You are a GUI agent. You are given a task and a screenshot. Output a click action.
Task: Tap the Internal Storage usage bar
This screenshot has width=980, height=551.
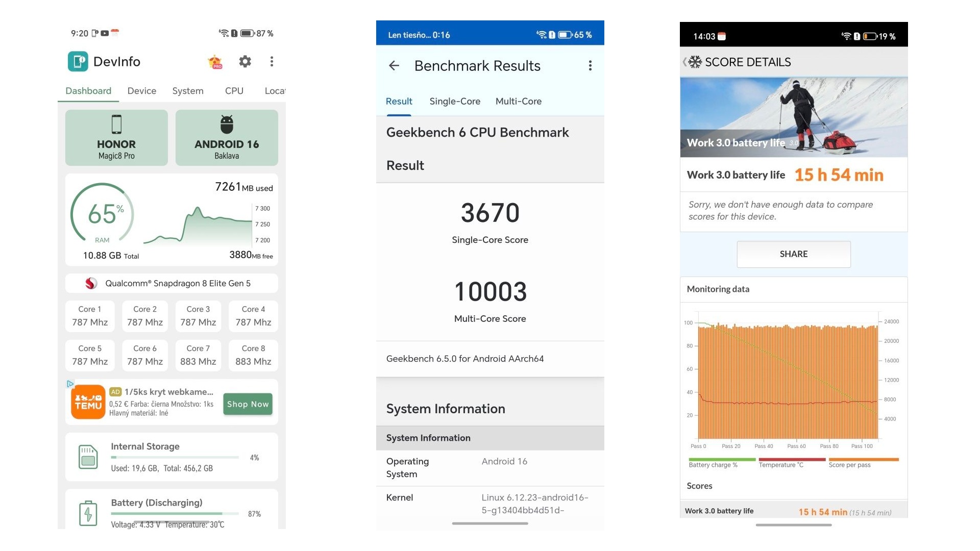175,458
